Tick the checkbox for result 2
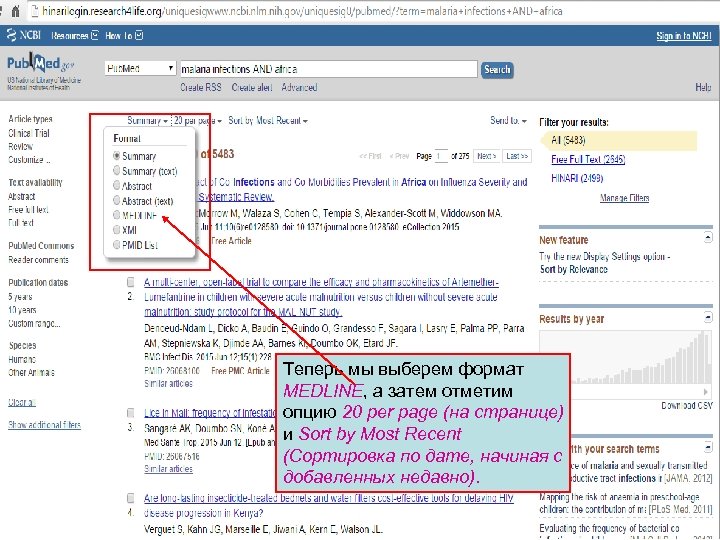Screen dimensions: 720x540 131,282
